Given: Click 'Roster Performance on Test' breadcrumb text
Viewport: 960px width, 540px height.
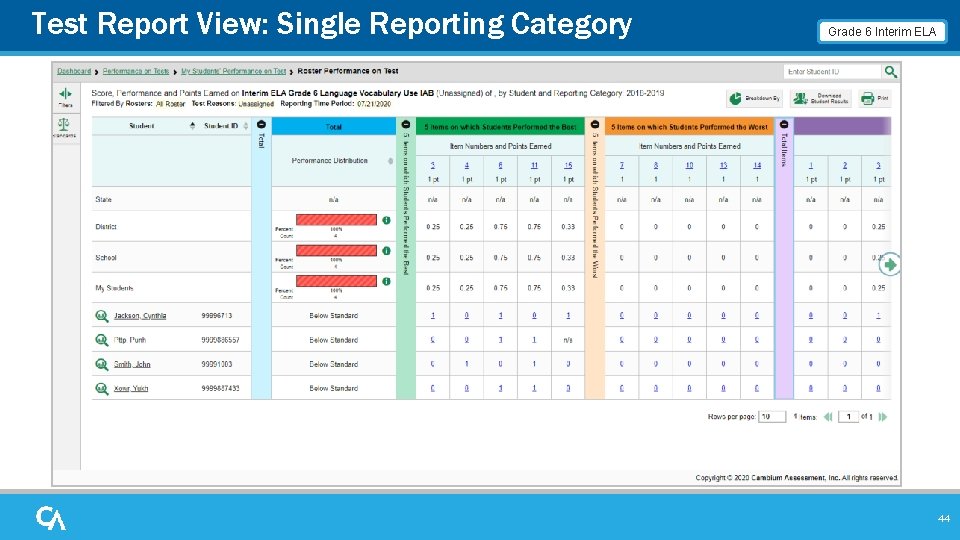Looking at the screenshot, I should pos(348,71).
